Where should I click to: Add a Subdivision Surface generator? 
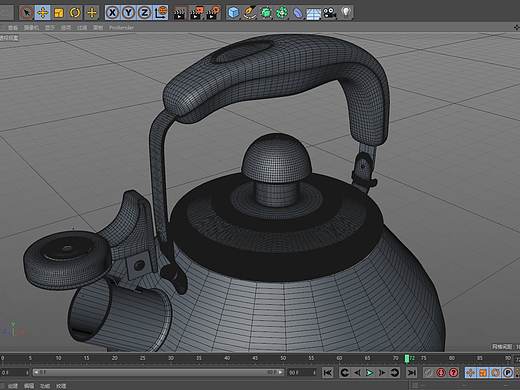click(266, 13)
